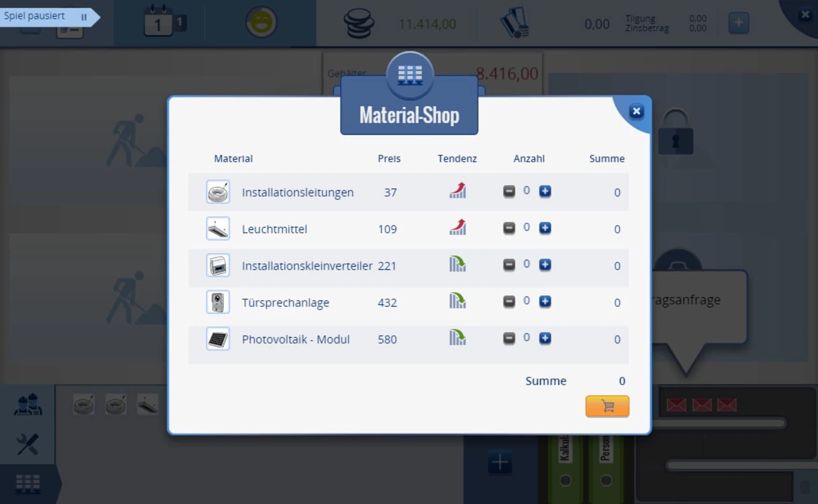Select the Türsprechanlage material name
Screen dimensions: 818x504
click(x=286, y=303)
